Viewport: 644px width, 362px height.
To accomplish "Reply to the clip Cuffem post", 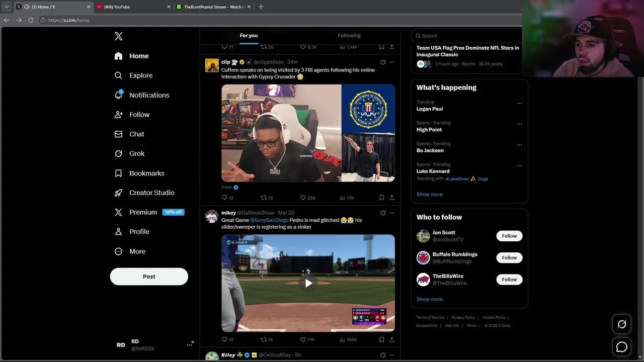I will click(x=227, y=198).
